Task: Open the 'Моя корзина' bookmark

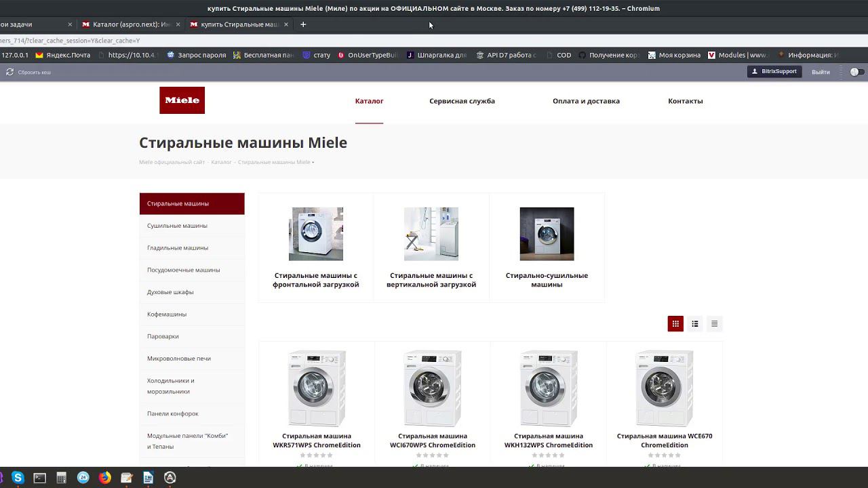Action: (674, 55)
